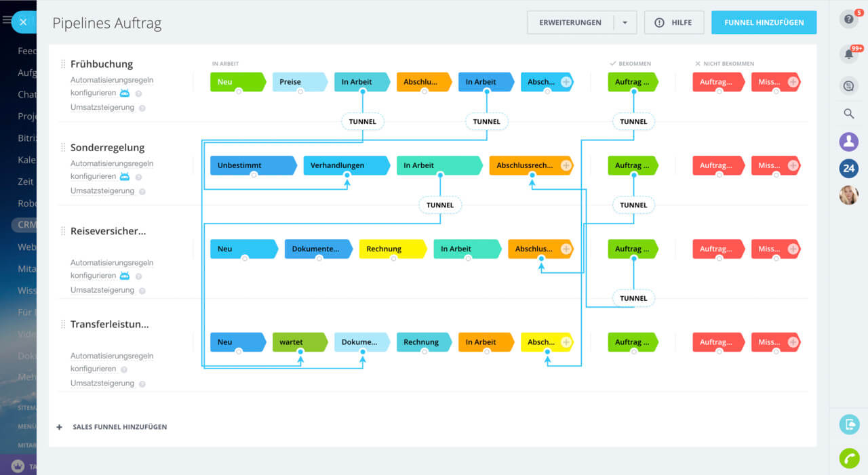The height and width of the screenshot is (475, 868).
Task: Click the user photo avatar in sidebar
Action: [x=848, y=195]
